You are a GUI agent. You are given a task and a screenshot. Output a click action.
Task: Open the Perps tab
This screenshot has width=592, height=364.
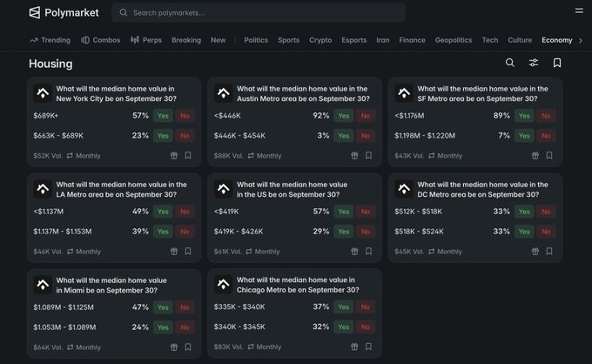146,40
